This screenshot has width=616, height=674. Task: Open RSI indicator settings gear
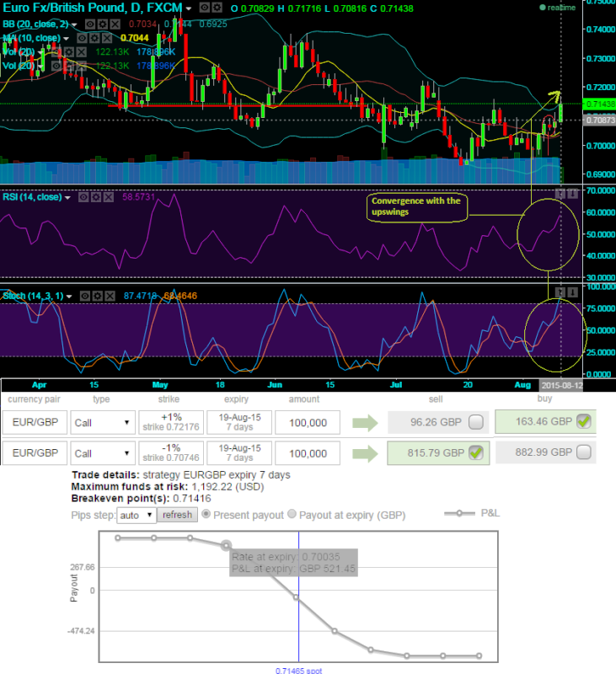tap(96, 196)
